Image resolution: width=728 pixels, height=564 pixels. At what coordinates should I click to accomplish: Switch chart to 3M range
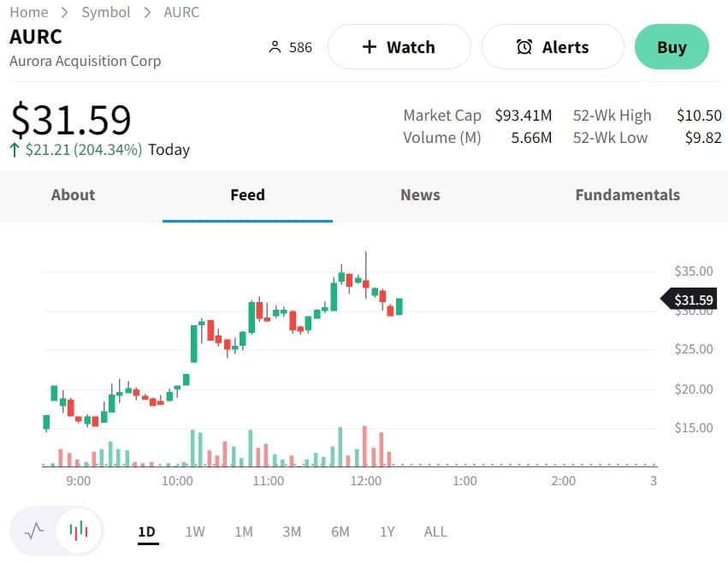point(292,531)
